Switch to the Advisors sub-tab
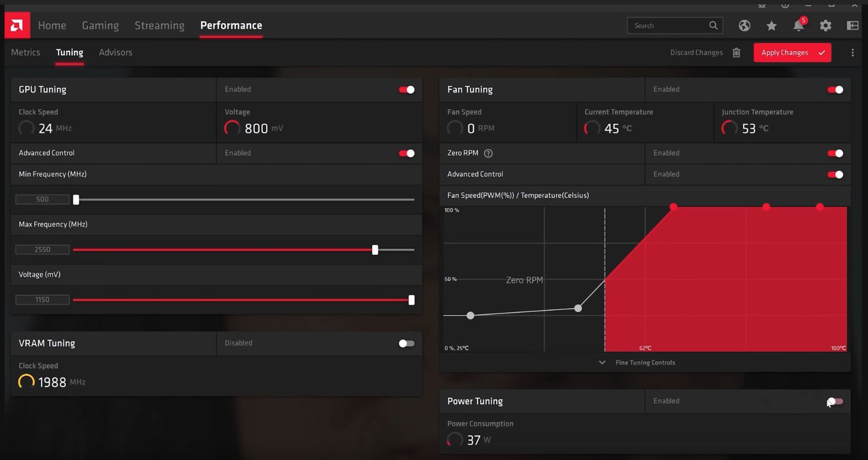 click(115, 53)
